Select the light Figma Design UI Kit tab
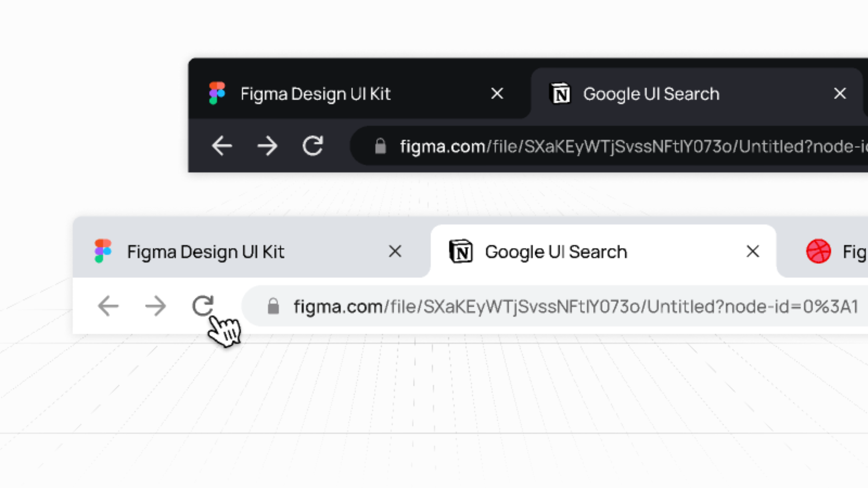 206,251
